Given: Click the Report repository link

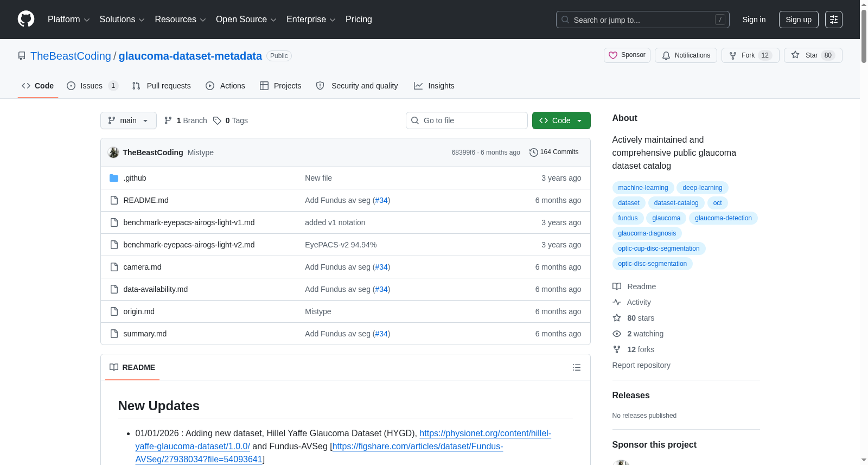Looking at the screenshot, I should coord(641,365).
